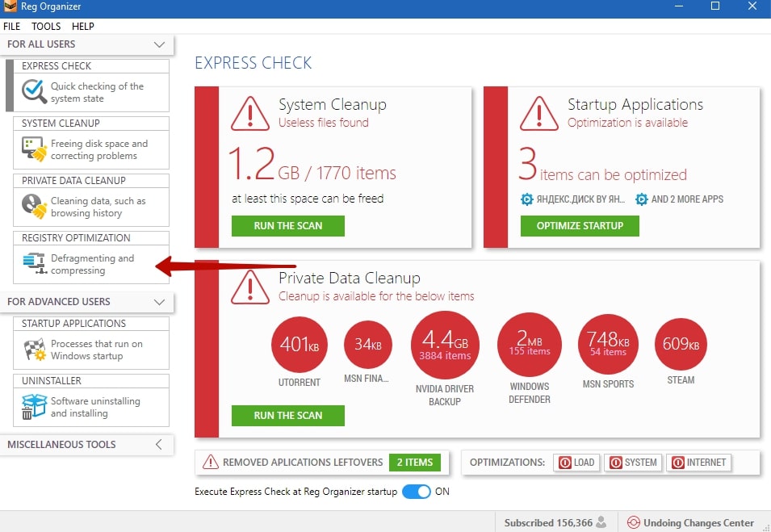The width and height of the screenshot is (771, 532).
Task: Click the Startup Applications card title
Action: coord(635,105)
